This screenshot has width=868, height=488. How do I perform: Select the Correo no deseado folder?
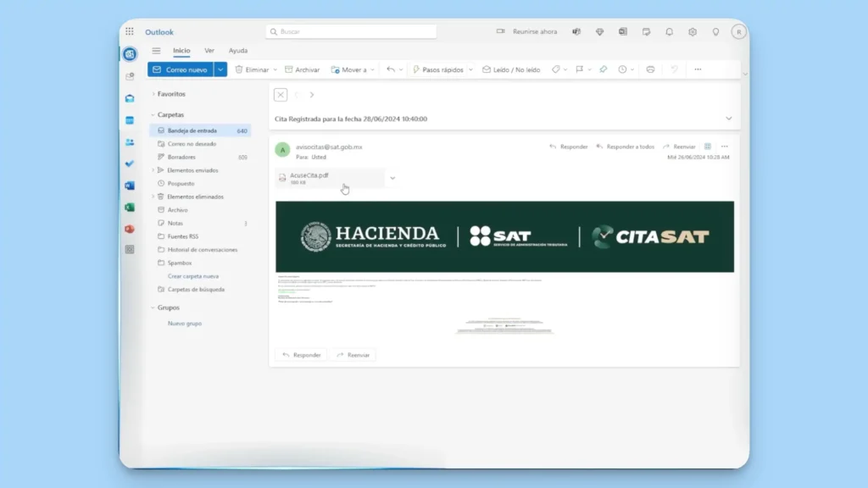pos(200,144)
